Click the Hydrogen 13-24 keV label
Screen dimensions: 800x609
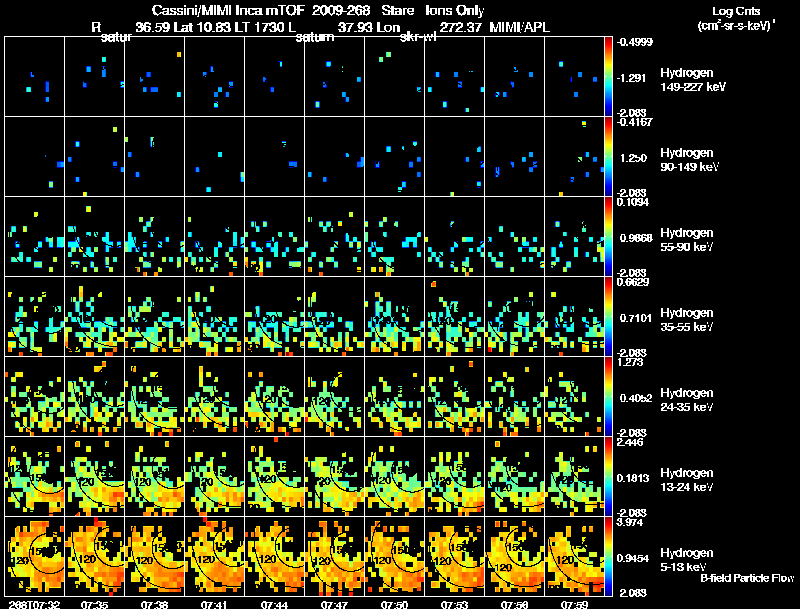coord(687,480)
